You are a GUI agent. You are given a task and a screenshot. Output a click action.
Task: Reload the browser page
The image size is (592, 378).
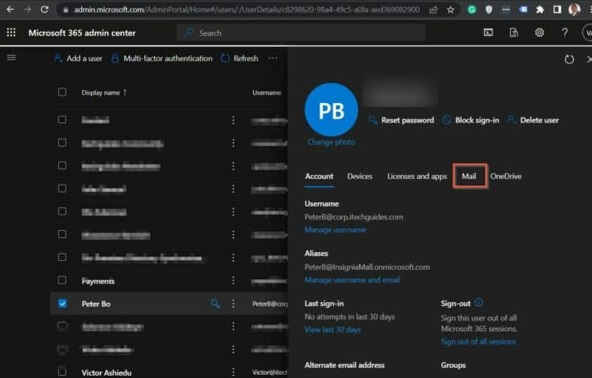pos(45,9)
